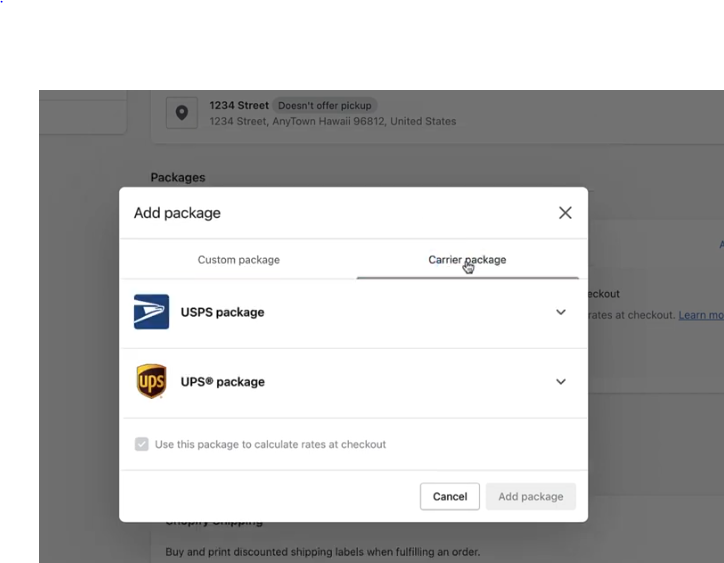Expand the UPS® package chevron

(x=561, y=382)
